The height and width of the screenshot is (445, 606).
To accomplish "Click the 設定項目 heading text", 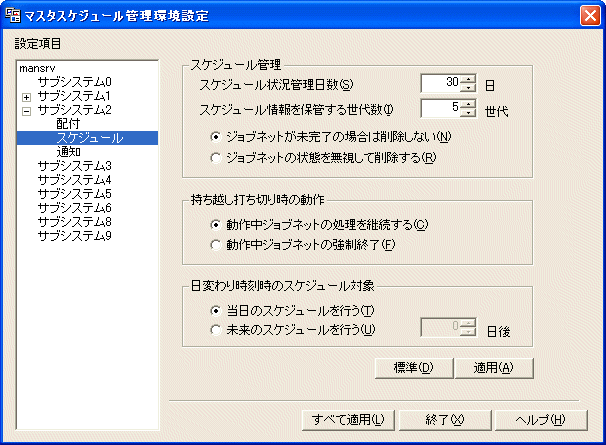I will tap(38, 44).
